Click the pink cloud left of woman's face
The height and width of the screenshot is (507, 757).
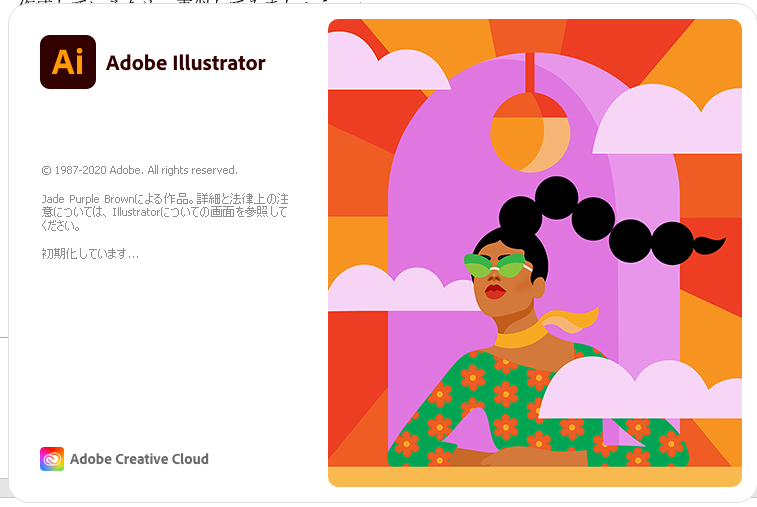pyautogui.click(x=401, y=290)
